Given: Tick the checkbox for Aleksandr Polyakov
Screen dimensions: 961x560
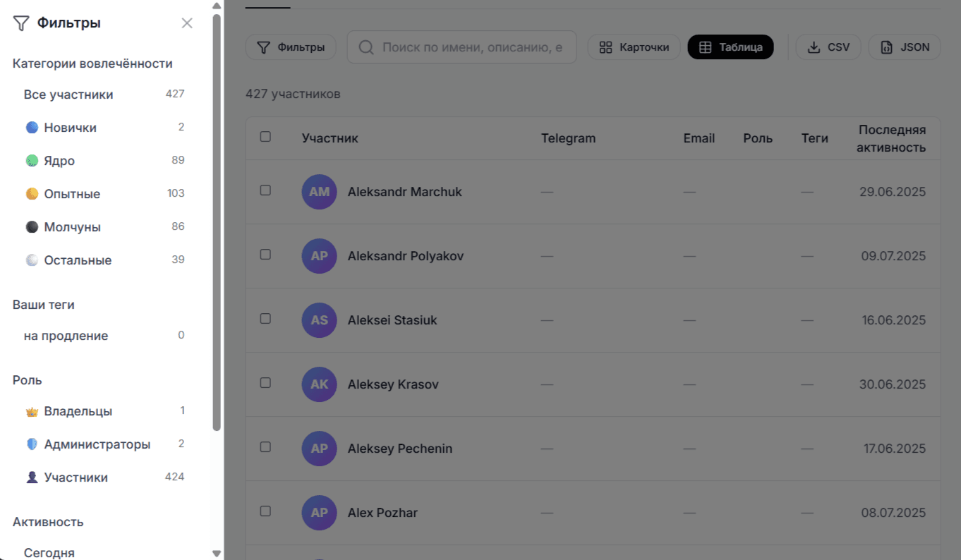Looking at the screenshot, I should (265, 255).
